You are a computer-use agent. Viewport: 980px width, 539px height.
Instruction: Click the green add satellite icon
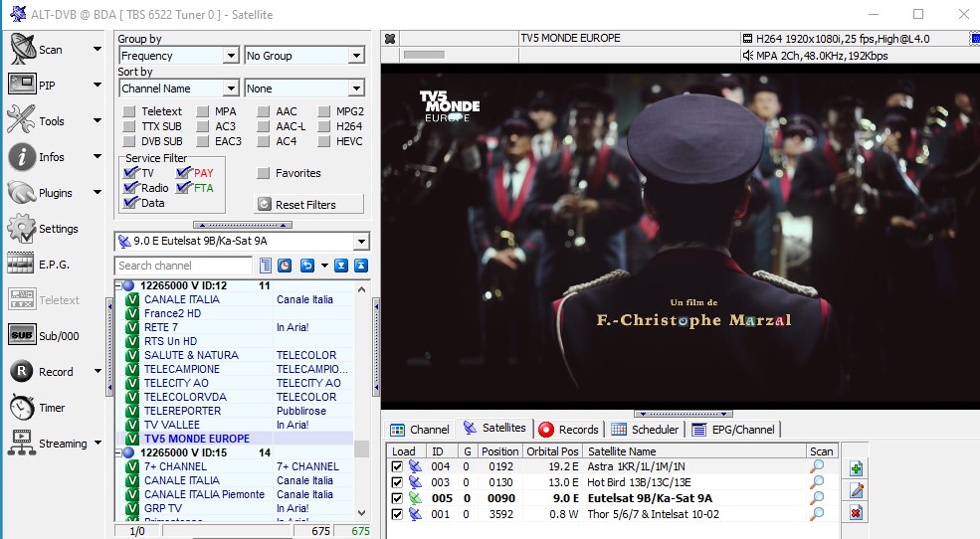pos(857,468)
